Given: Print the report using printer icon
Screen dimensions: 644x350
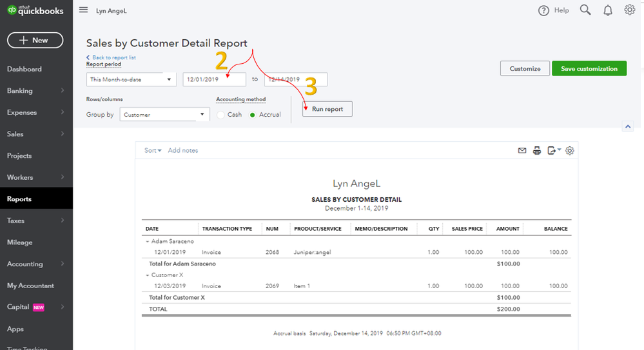Looking at the screenshot, I should tap(537, 150).
